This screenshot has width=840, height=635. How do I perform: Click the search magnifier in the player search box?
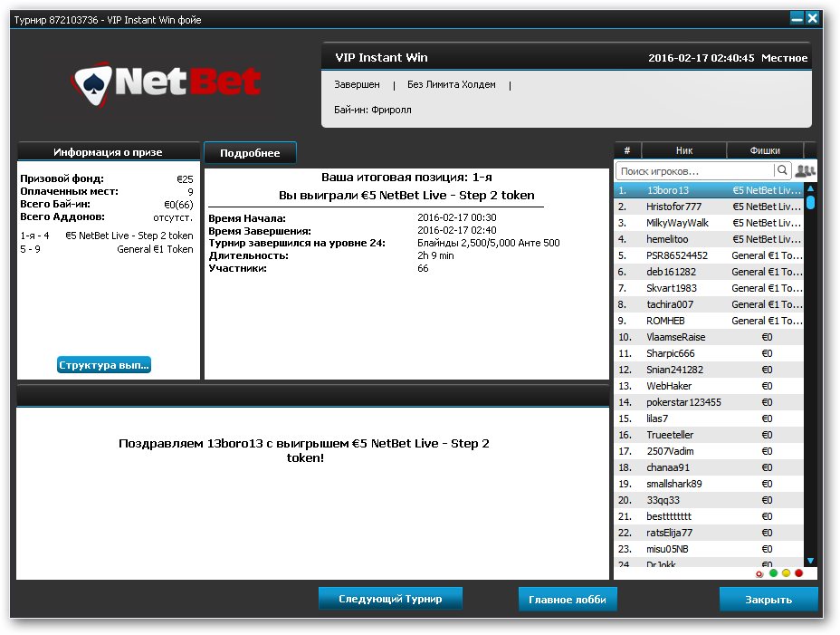(781, 170)
